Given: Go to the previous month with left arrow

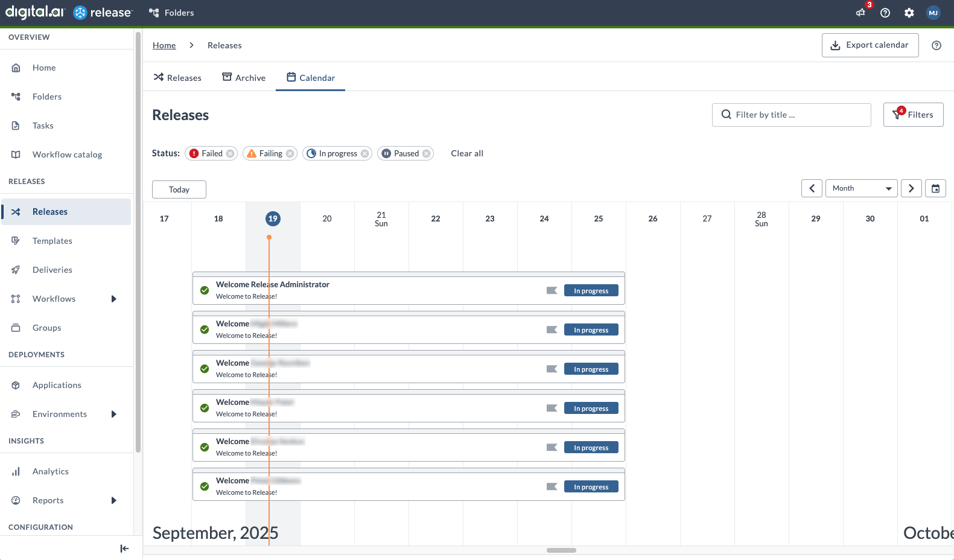Looking at the screenshot, I should [812, 188].
